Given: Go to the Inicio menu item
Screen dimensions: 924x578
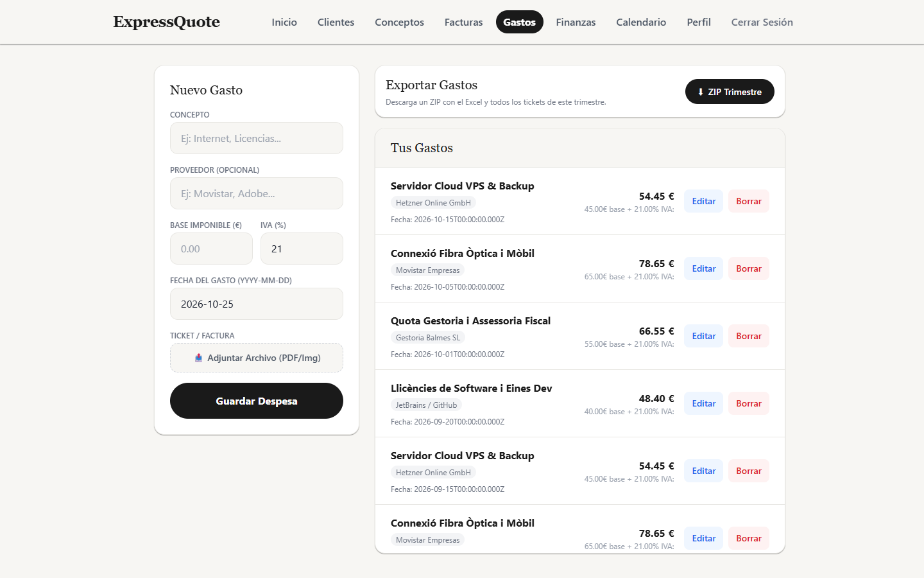Looking at the screenshot, I should pos(284,22).
